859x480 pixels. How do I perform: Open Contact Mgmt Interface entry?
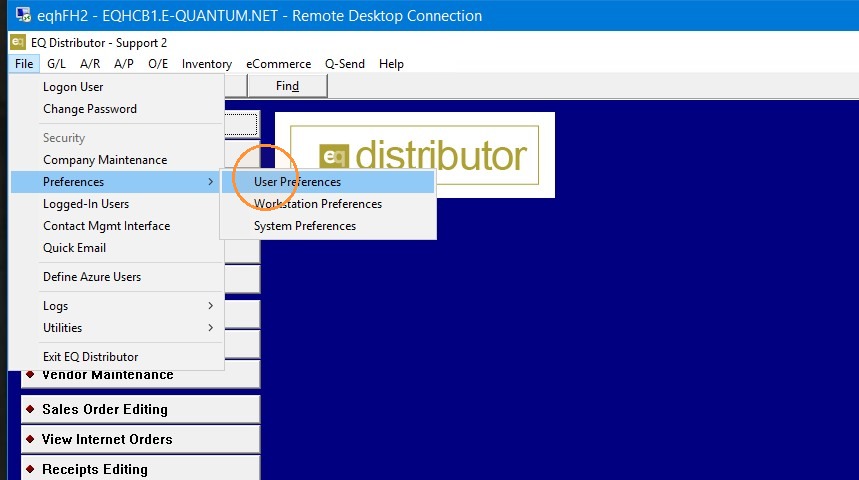[117, 226]
